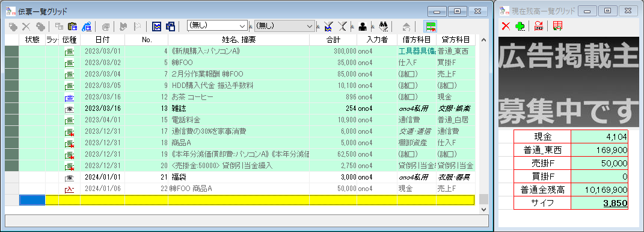Click the grey row header of No. 21 福袋 row
This screenshot has height=232, width=644.
tap(12, 177)
